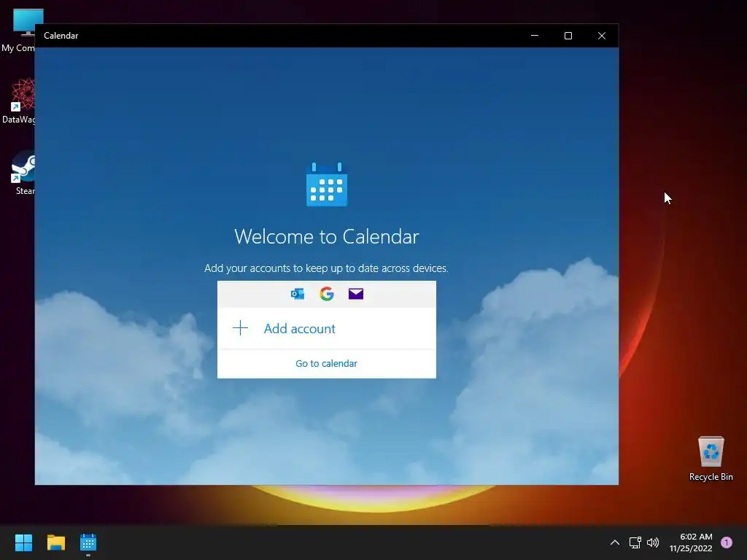Screen dimensions: 747x560
Task: Close the Calendar window
Action: click(602, 36)
